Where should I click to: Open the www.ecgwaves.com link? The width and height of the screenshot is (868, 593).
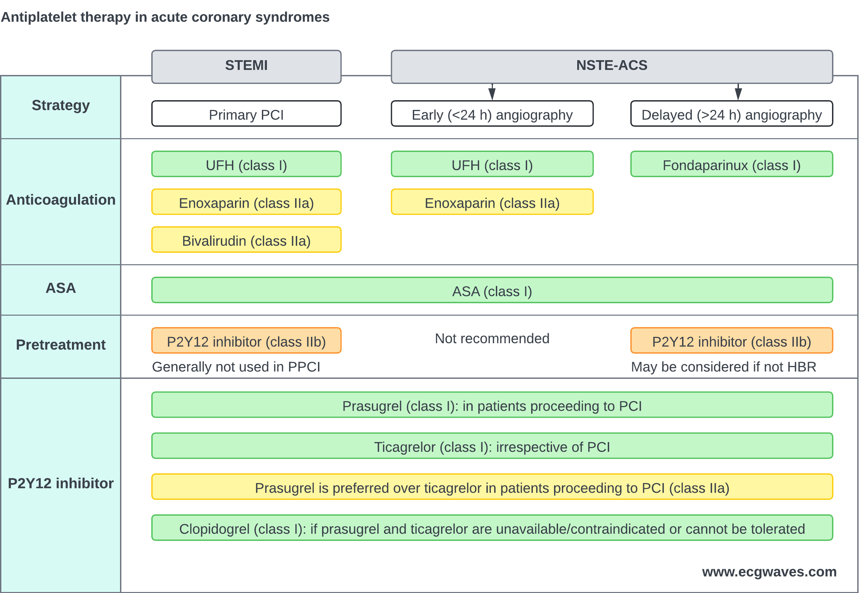point(769,572)
